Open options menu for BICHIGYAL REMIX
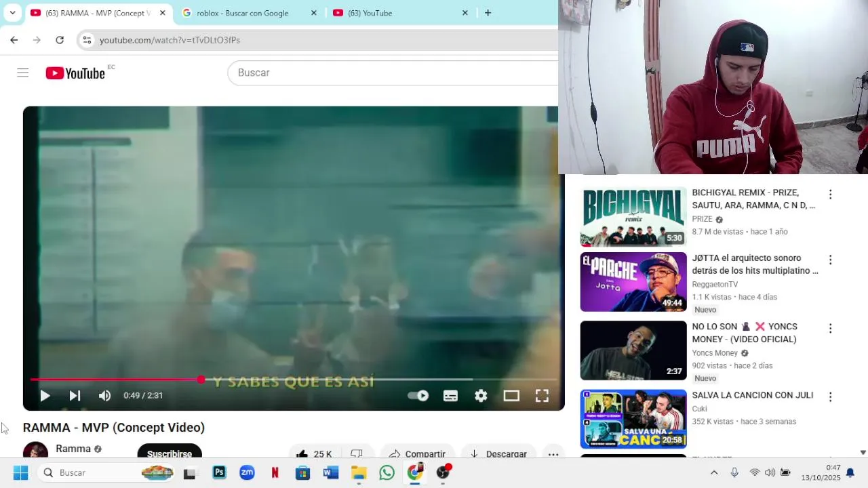 (x=830, y=195)
